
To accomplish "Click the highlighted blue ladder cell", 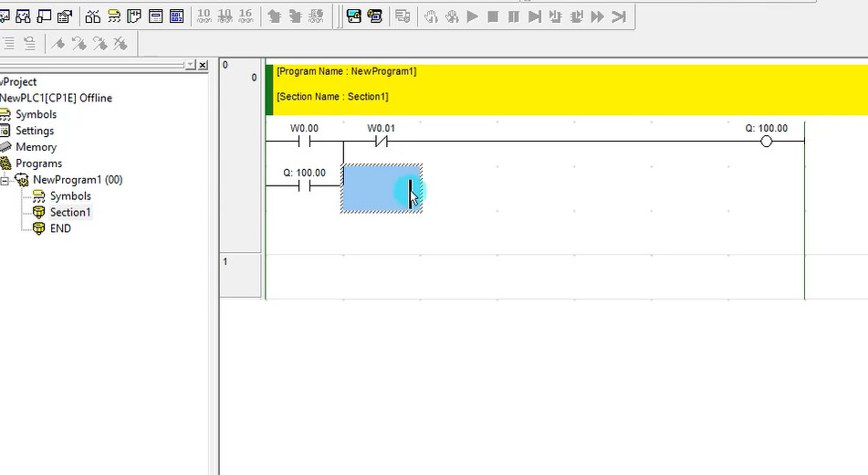I will coord(382,188).
